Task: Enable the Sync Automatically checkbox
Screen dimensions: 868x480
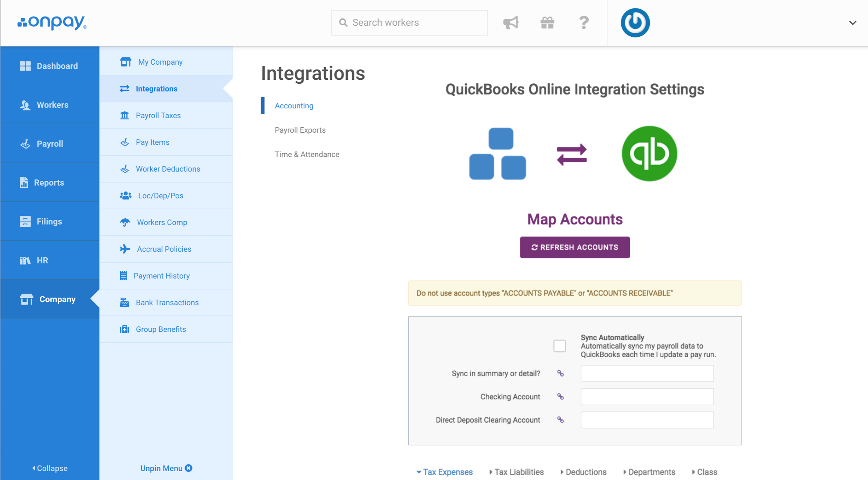Action: coord(560,346)
